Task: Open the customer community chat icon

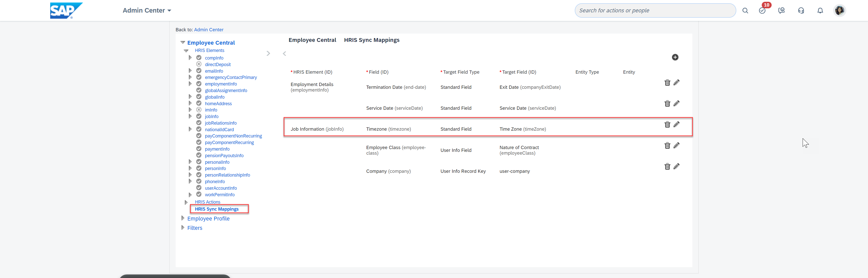Action: (x=781, y=10)
